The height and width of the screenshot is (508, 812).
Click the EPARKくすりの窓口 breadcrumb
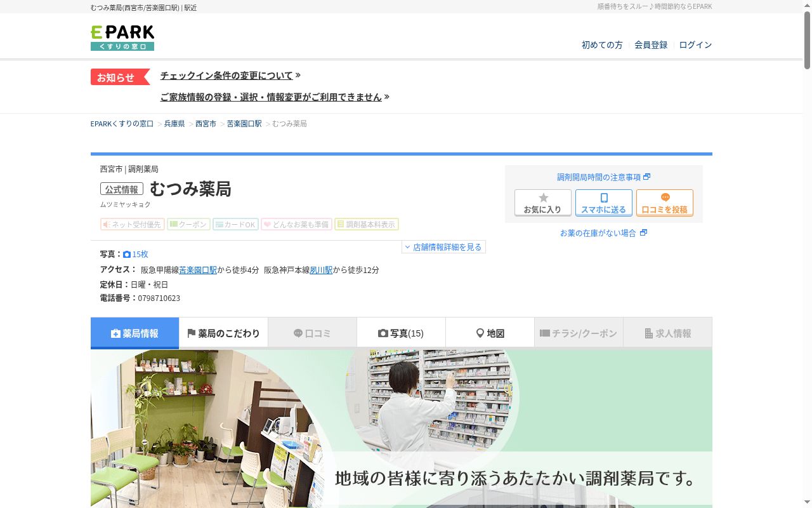[122, 124]
